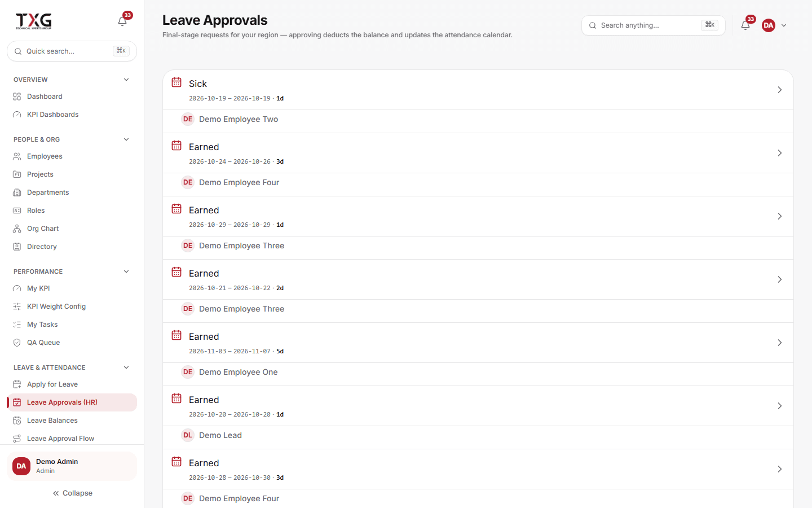Collapse the Overview section

click(x=126, y=80)
